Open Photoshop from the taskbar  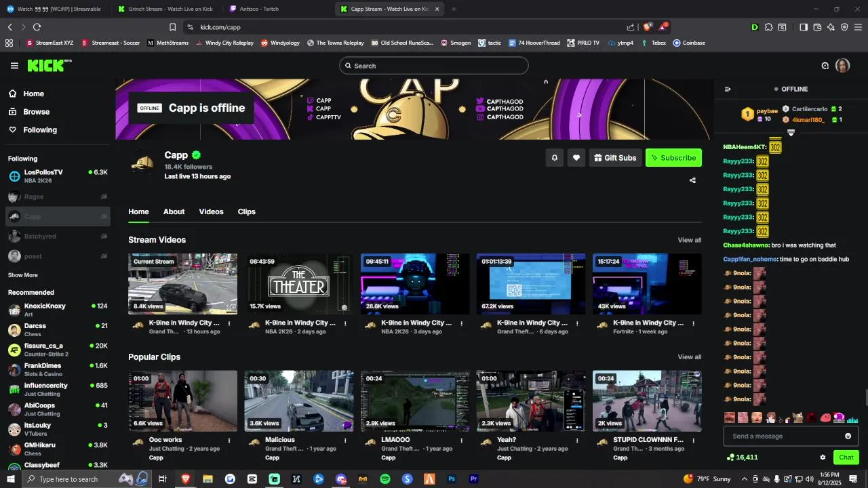(452, 479)
